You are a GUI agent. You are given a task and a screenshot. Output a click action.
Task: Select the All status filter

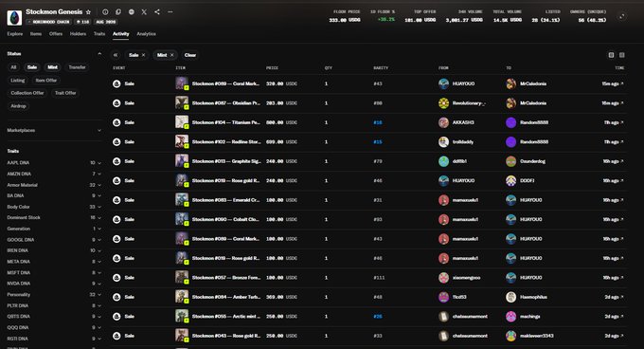[x=13, y=67]
